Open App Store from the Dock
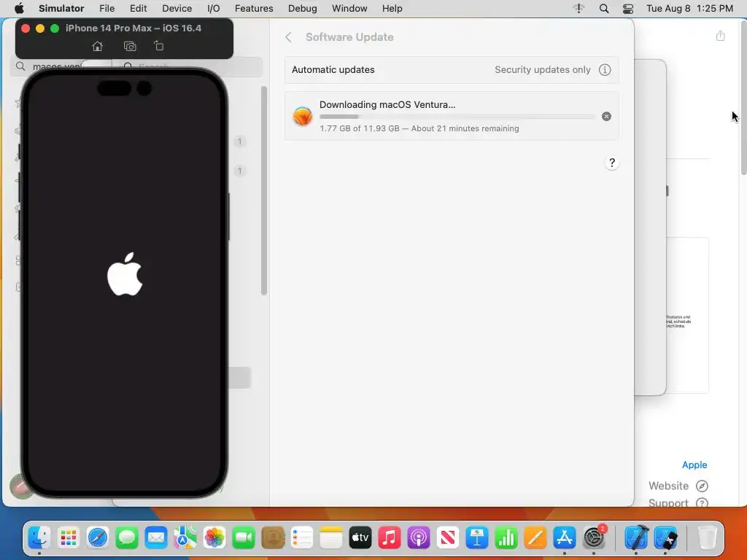Image resolution: width=747 pixels, height=560 pixels. click(x=564, y=538)
